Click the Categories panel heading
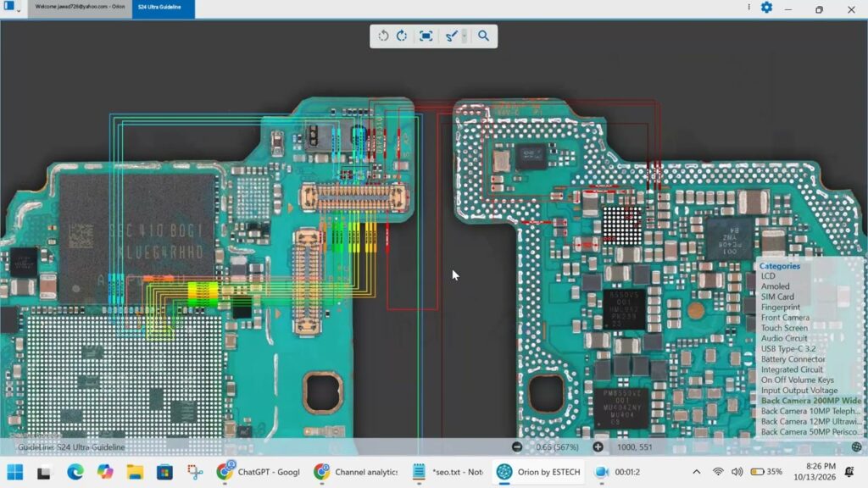The width and height of the screenshot is (868, 488). (x=780, y=266)
